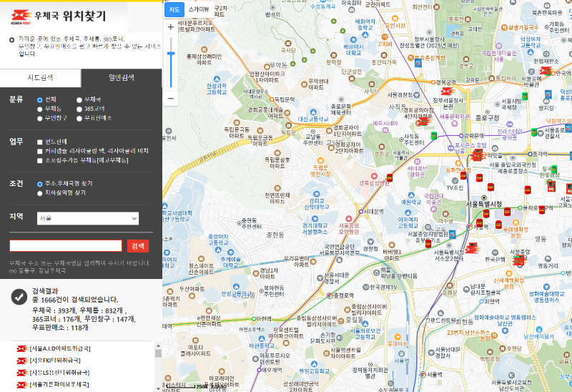Image resolution: width=572 pixels, height=392 pixels.
Task: Click the 종로구청 label on the map
Action: [487, 118]
